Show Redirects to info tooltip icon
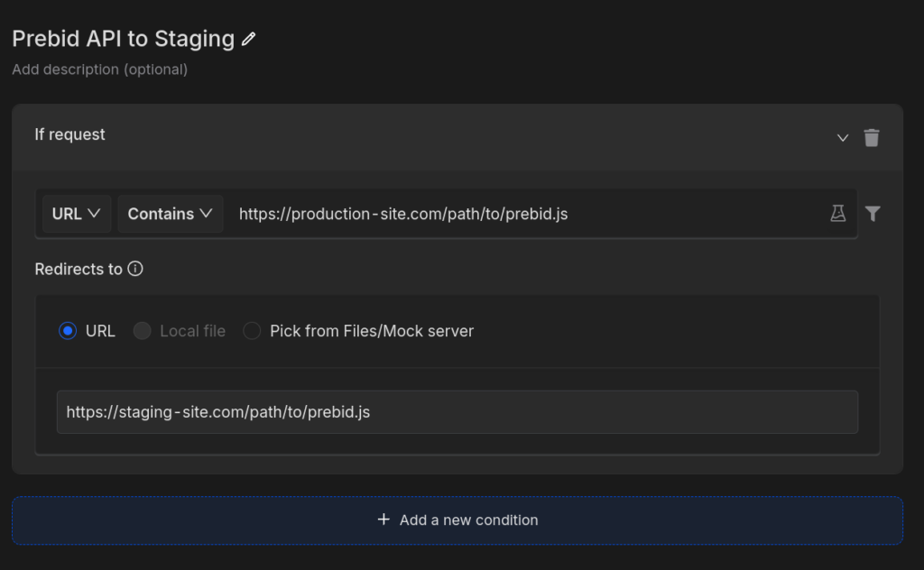Viewport: 924px width, 570px height. pyautogui.click(x=135, y=269)
